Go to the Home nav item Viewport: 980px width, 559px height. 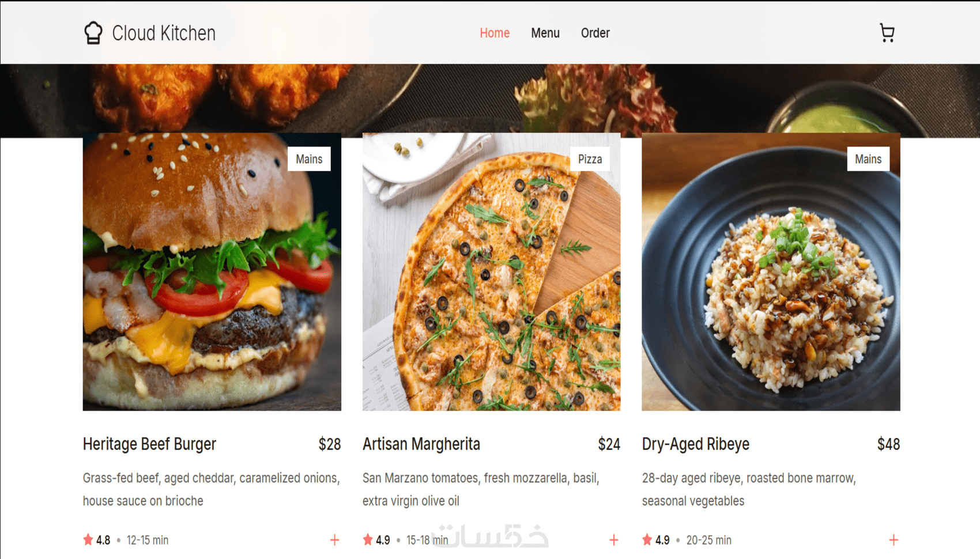point(495,33)
